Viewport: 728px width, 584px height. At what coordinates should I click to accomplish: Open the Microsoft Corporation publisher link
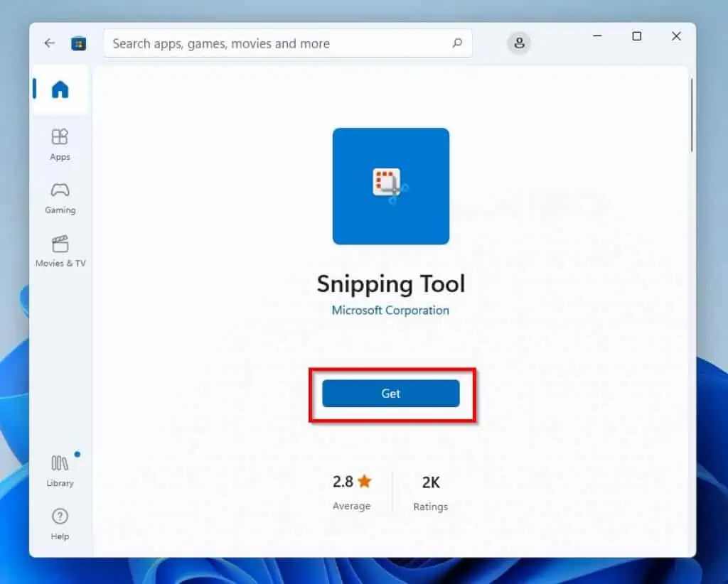390,310
